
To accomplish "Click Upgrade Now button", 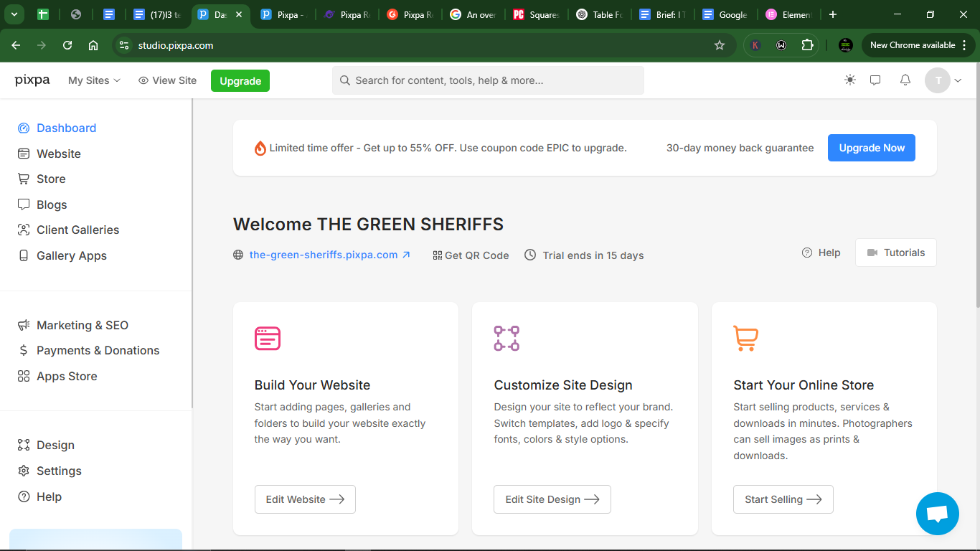I will [872, 148].
